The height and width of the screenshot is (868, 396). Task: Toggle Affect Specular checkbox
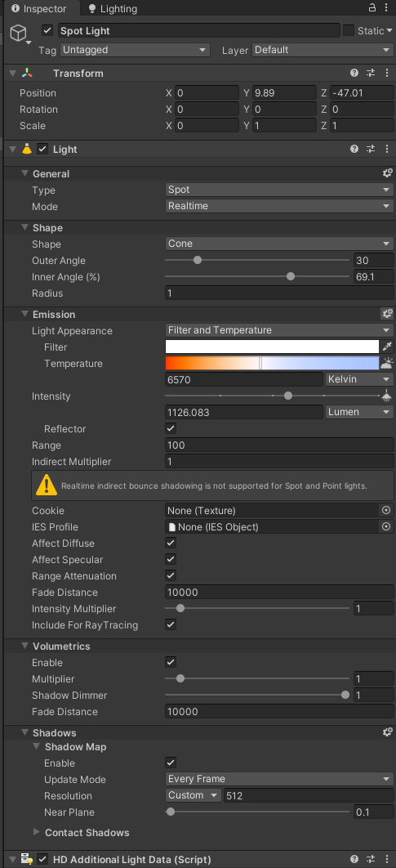(x=171, y=560)
